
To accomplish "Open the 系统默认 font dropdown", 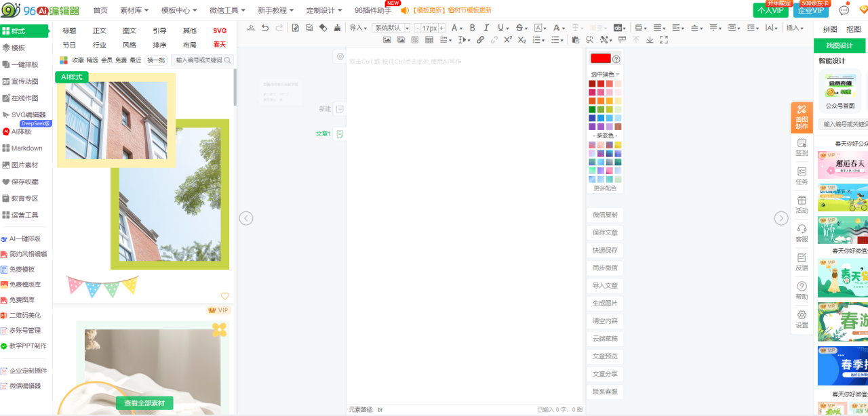I will [392, 28].
